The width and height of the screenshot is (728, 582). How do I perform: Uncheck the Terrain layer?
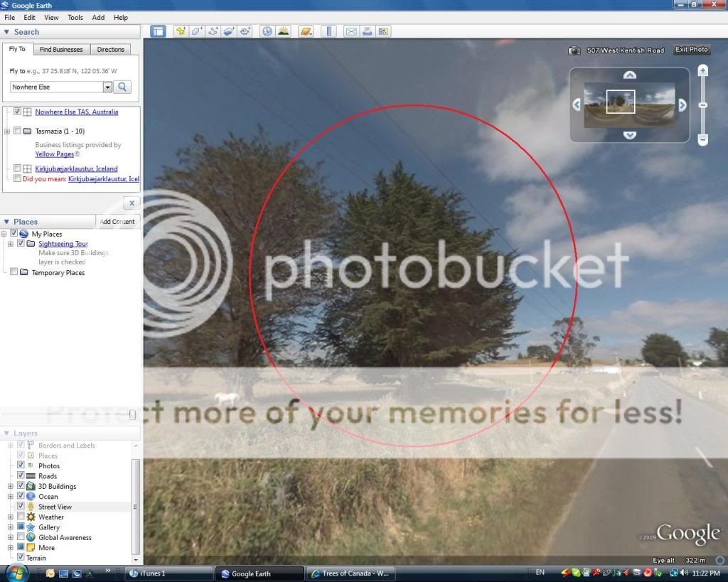pos(21,556)
